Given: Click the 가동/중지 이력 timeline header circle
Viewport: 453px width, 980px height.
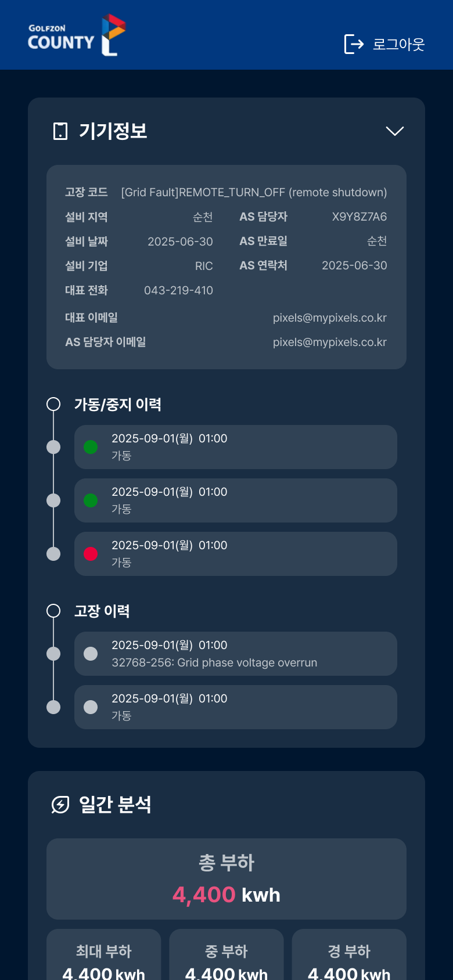Looking at the screenshot, I should [53, 404].
